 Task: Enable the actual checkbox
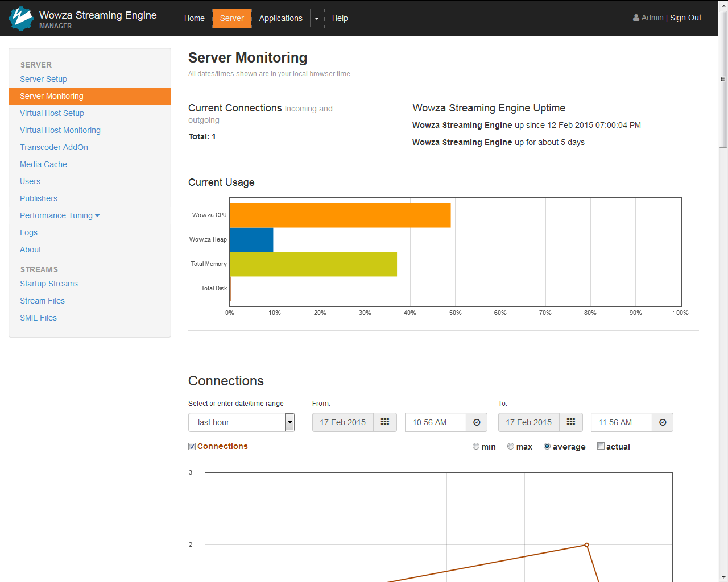pos(601,447)
